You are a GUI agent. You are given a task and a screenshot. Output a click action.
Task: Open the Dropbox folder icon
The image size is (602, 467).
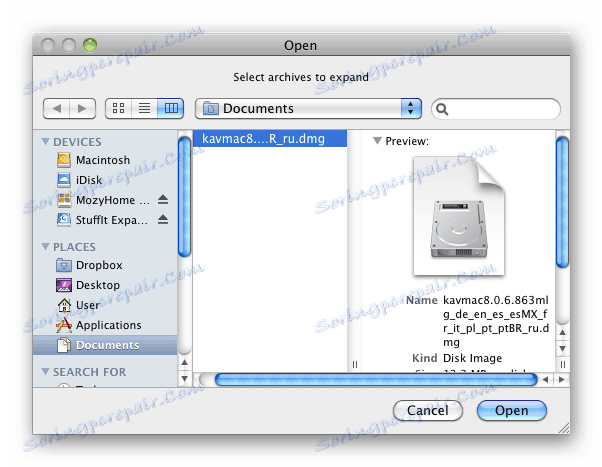click(64, 265)
